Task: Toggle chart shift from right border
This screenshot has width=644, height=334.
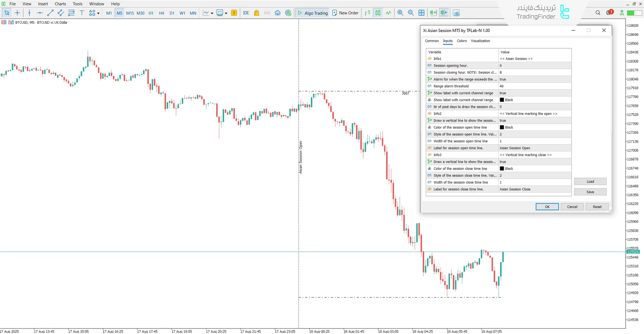Action: pyautogui.click(x=444, y=13)
